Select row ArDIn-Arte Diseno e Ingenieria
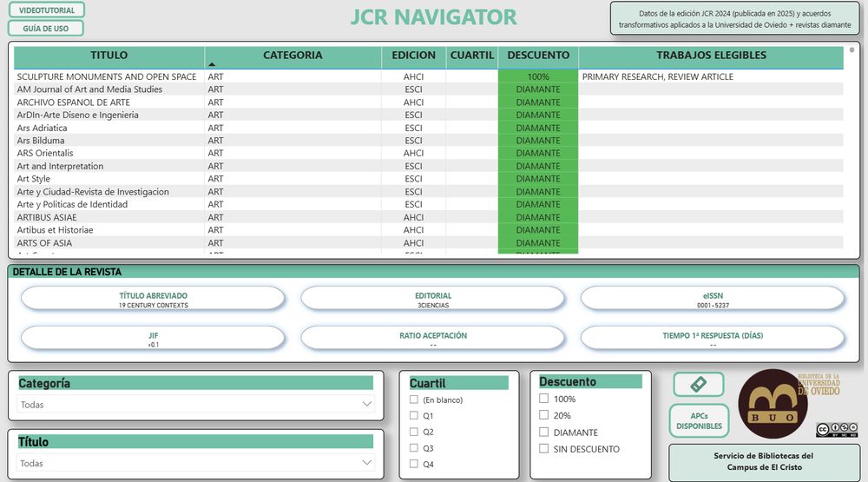Screen dimensions: 868x482 pyautogui.click(x=429, y=115)
